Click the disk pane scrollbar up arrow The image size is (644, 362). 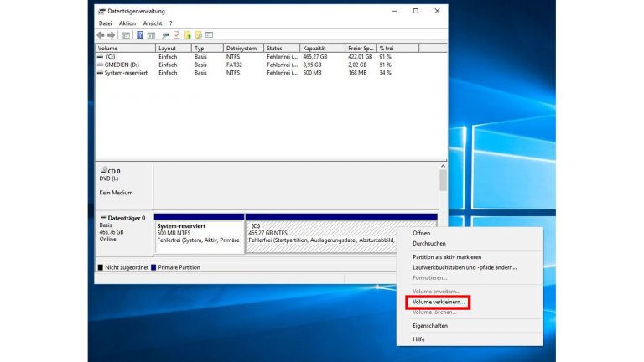click(x=443, y=168)
